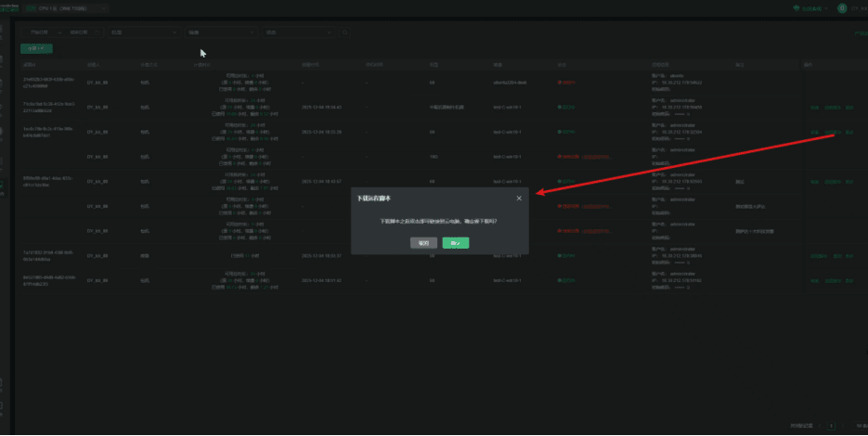Click the previous page arrow in pagination
This screenshot has height=436, width=868.
pyautogui.click(x=819, y=426)
